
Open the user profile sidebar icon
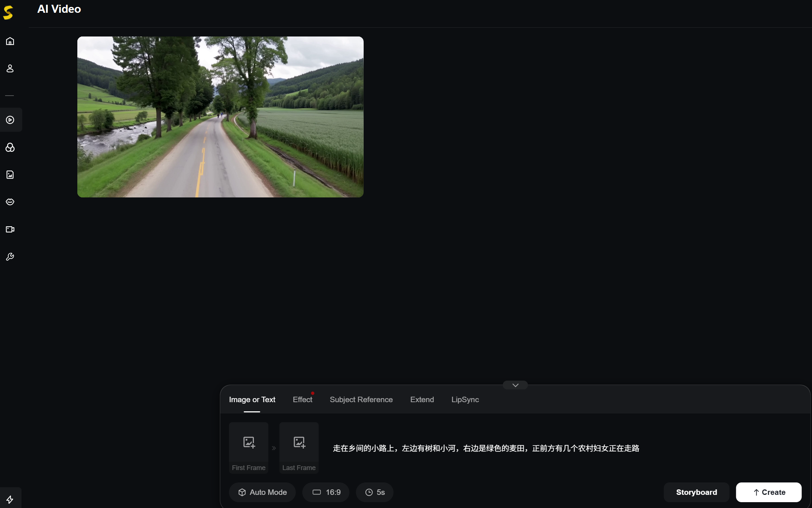(10, 68)
